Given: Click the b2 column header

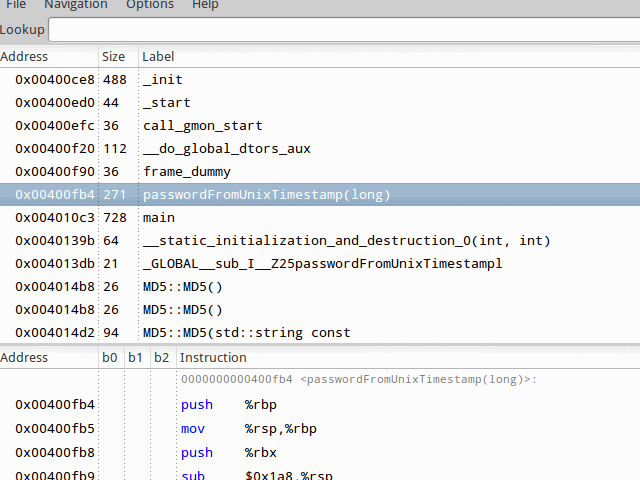Looking at the screenshot, I should pyautogui.click(x=162, y=358).
